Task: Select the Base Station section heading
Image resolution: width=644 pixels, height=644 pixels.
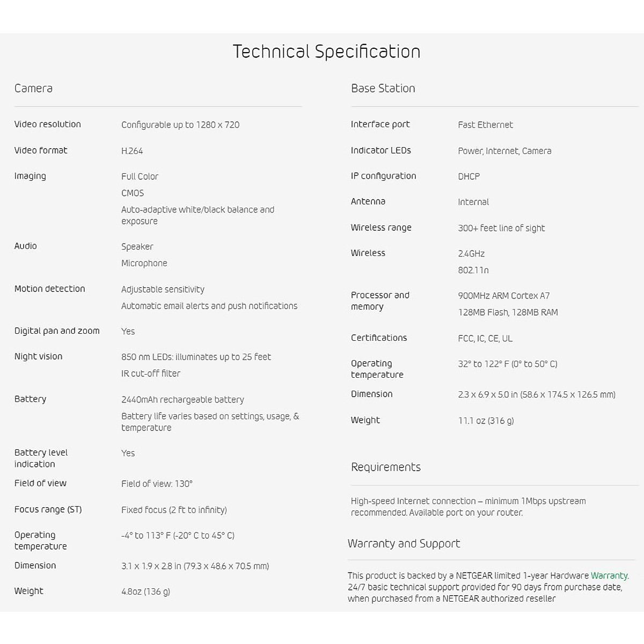Action: point(383,89)
